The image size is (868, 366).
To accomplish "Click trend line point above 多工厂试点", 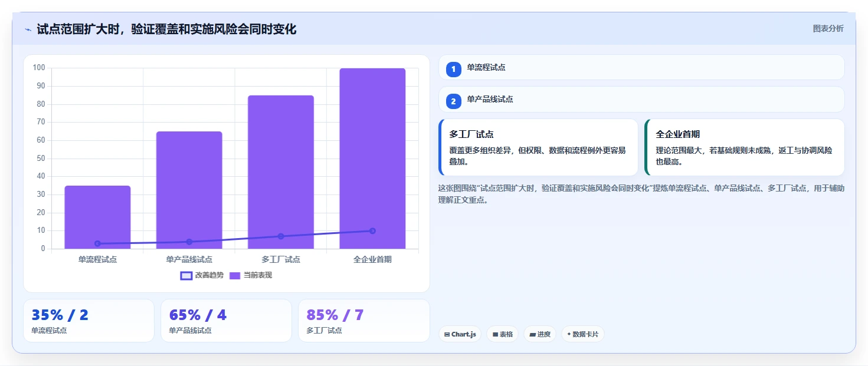I will (281, 236).
